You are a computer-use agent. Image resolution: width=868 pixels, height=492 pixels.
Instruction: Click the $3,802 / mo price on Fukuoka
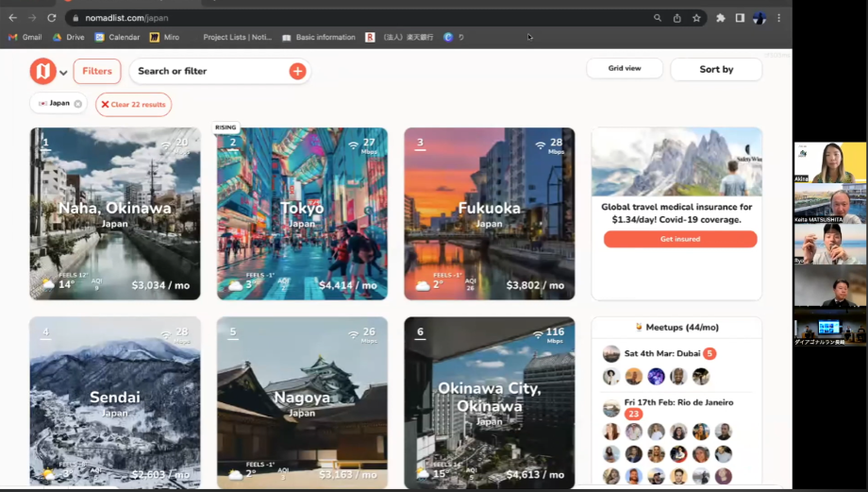(535, 285)
